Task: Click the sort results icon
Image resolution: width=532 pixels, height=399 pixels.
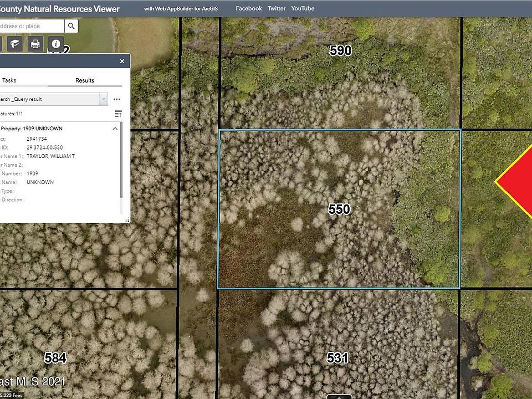Action: coord(118,114)
